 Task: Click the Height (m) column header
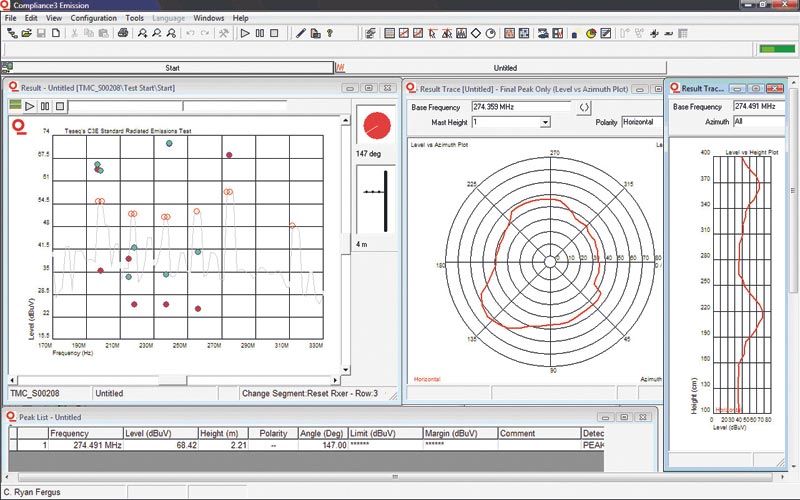click(223, 433)
